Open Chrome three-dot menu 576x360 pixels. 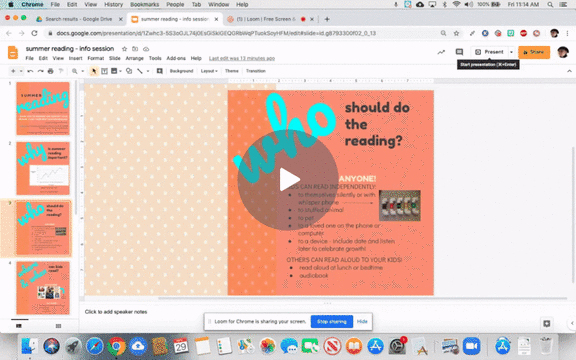pos(568,33)
